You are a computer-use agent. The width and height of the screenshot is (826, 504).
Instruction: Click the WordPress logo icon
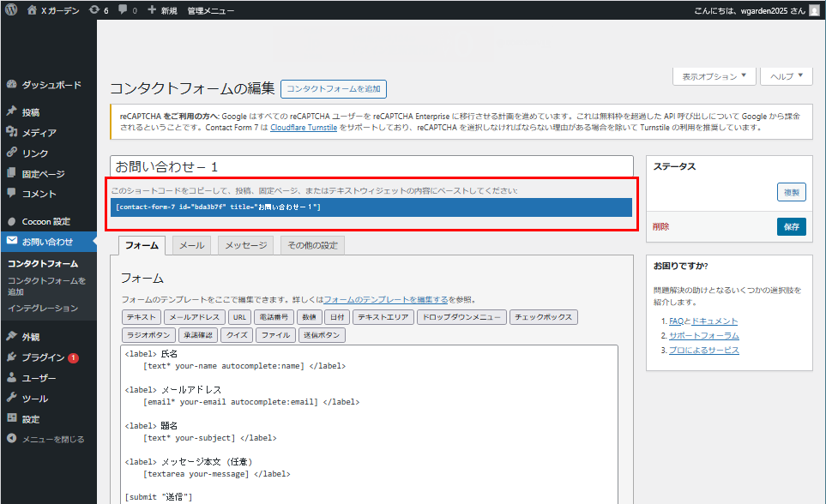point(10,10)
